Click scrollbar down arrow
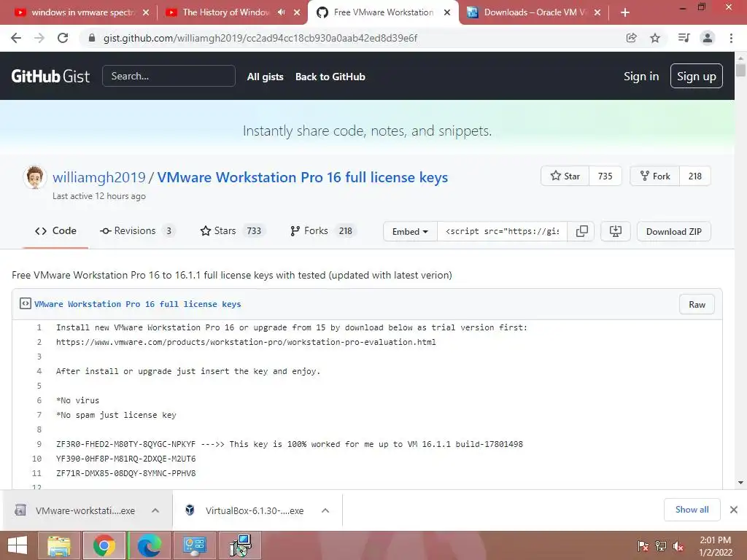This screenshot has width=747, height=560. click(740, 483)
